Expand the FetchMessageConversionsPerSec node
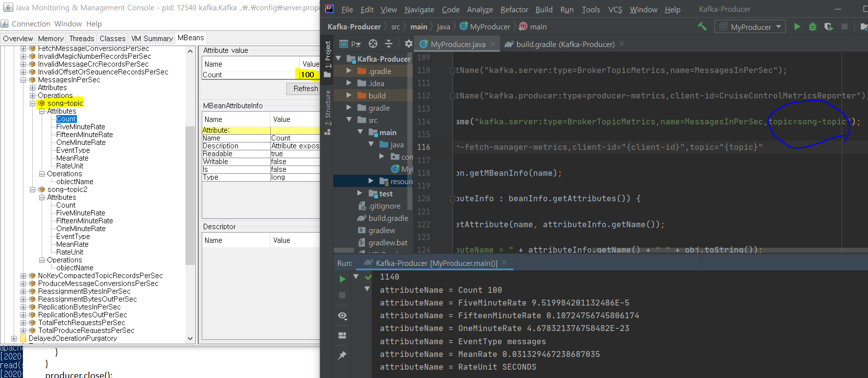Screen dimensions: 868x378 23,48
